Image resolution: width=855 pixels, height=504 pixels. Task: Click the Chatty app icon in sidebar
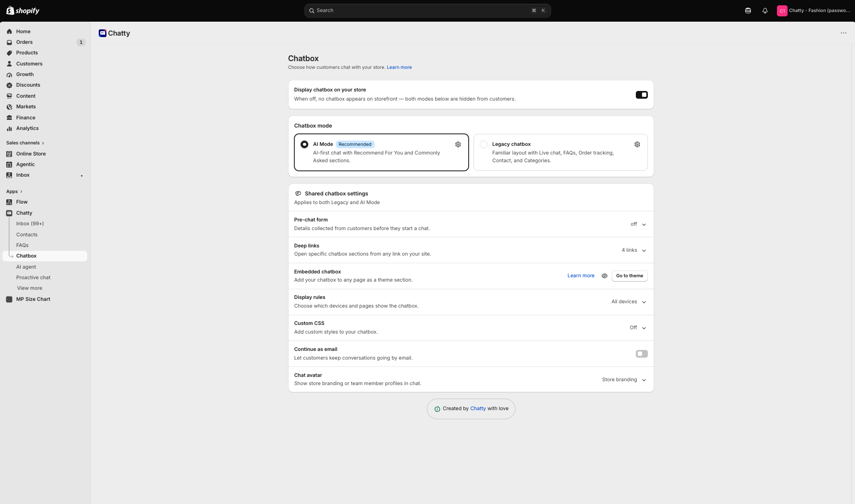coord(9,213)
